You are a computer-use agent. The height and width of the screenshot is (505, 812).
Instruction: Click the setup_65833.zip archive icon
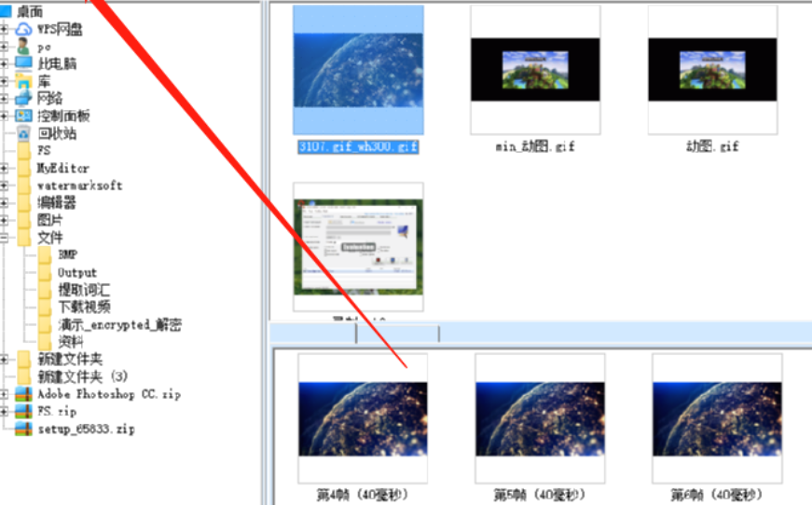pos(23,429)
